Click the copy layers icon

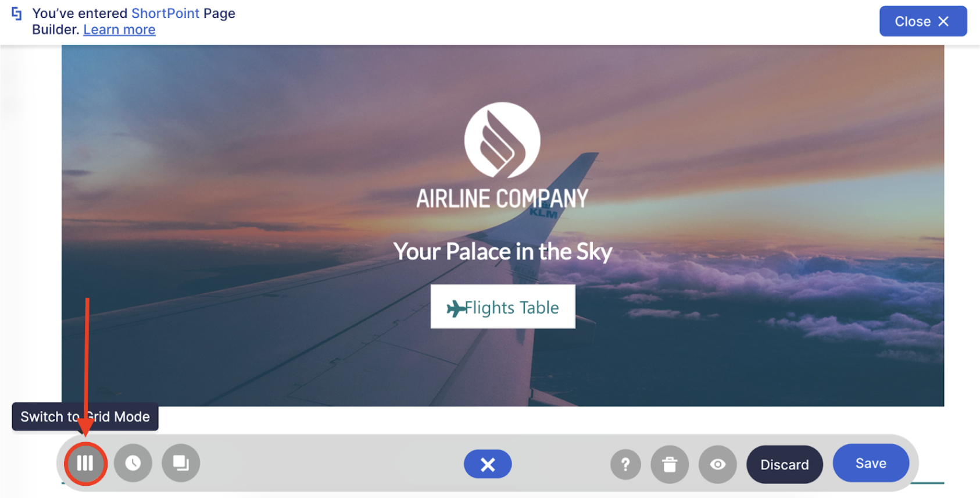click(181, 463)
